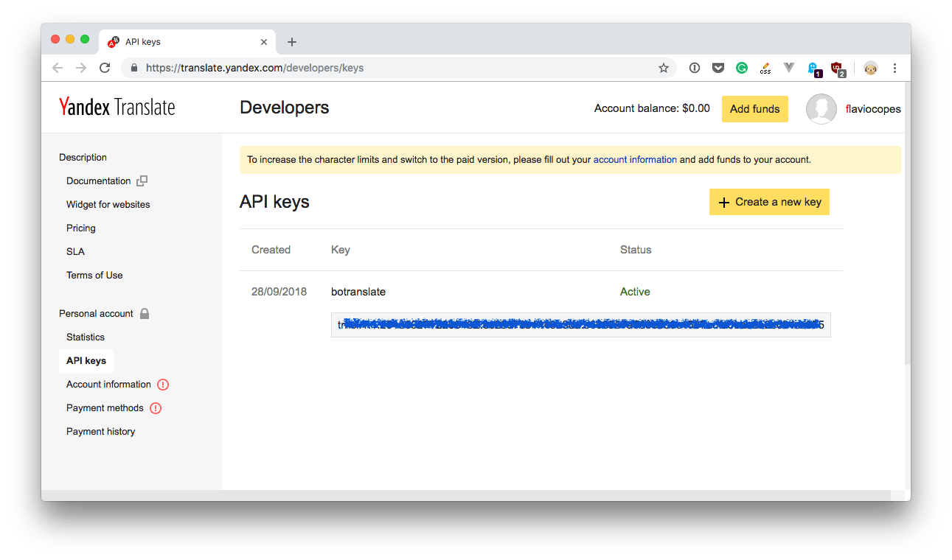Bookmark page with the star icon
This screenshot has width=952, height=560.
tap(664, 68)
